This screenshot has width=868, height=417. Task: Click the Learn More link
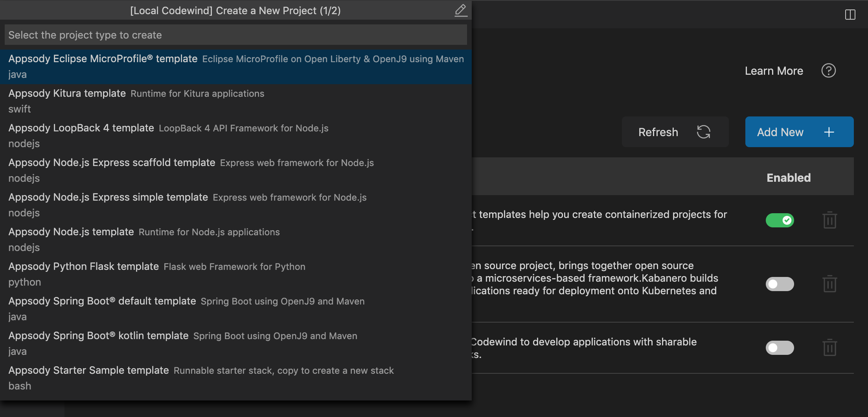[x=773, y=70]
